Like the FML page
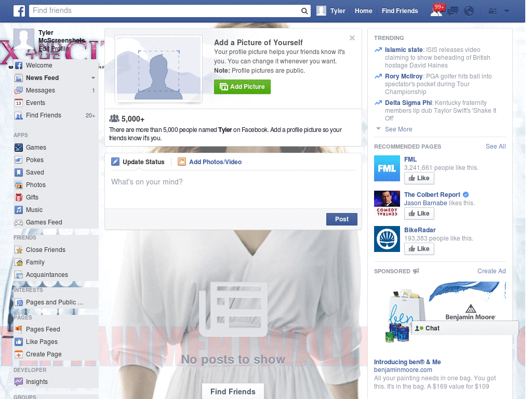 tap(419, 178)
